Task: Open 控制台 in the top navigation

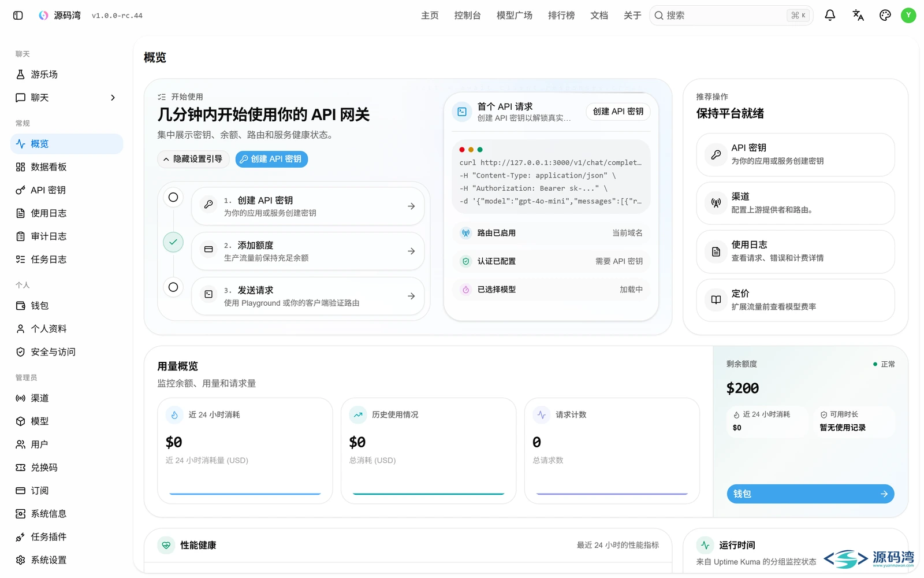Action: point(467,16)
